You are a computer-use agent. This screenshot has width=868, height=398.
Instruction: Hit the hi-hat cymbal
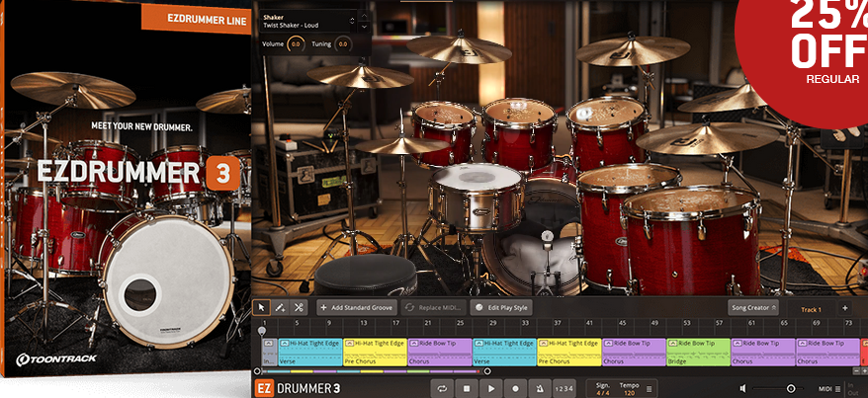click(401, 145)
